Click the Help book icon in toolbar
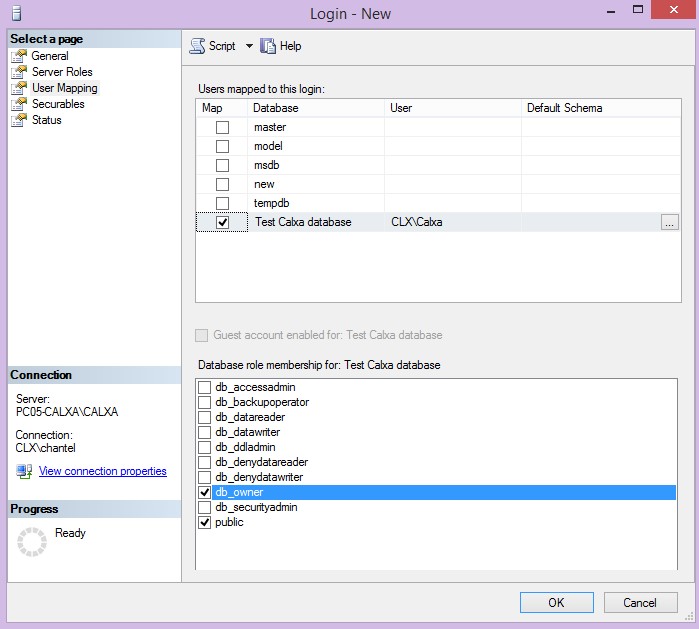 click(x=268, y=46)
